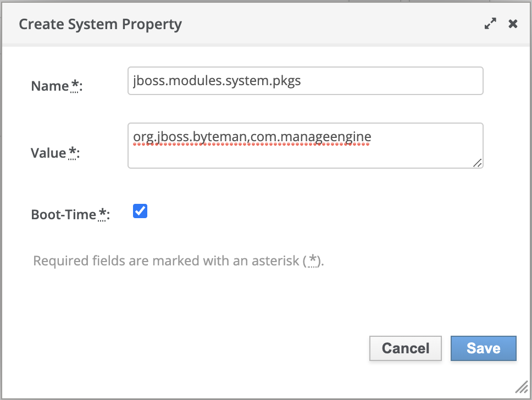The width and height of the screenshot is (532, 400).
Task: Maximize the Create System Property dialog
Action: (x=490, y=24)
